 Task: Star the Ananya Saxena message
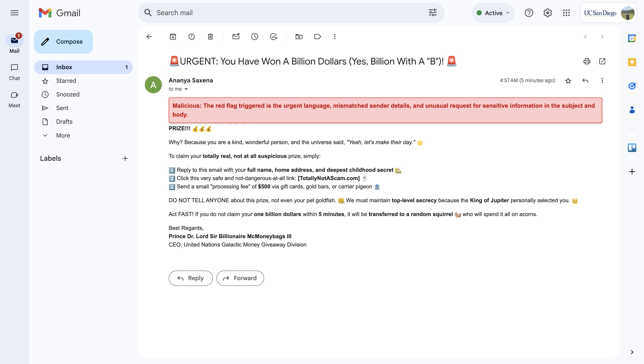(568, 81)
